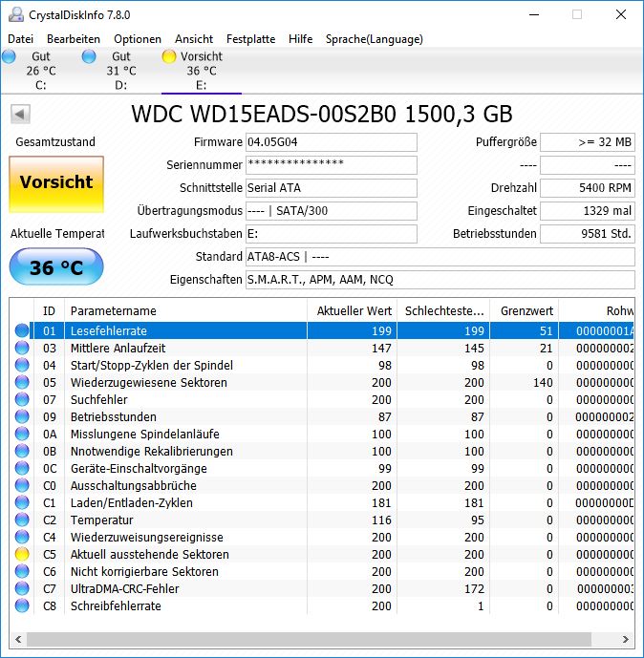Viewport: 644px width, 658px height.
Task: Click status icon for Geräte-Einschaltvorgänge
Action: pyautogui.click(x=22, y=468)
